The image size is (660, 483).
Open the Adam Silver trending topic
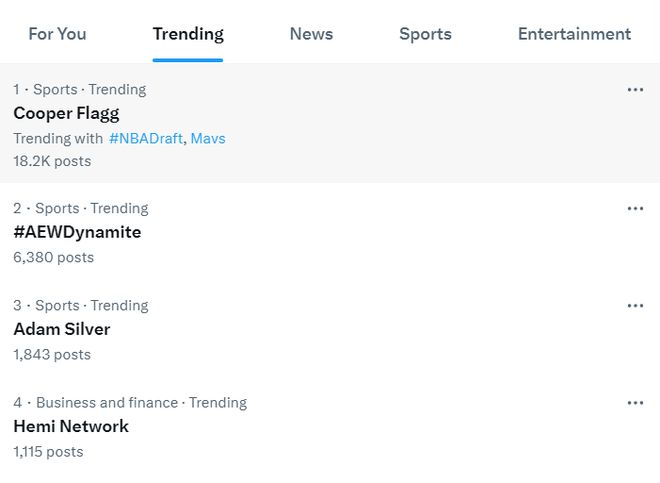pyautogui.click(x=62, y=329)
